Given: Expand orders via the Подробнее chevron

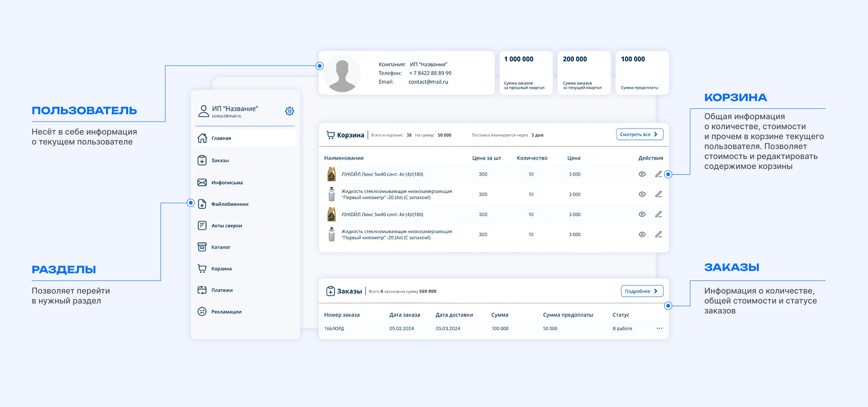Looking at the screenshot, I should point(656,291).
